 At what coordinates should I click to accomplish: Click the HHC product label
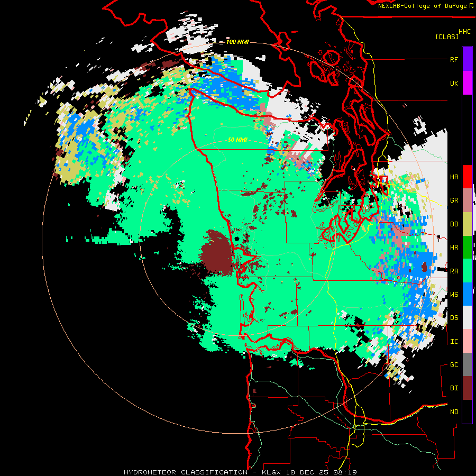[x=464, y=32]
